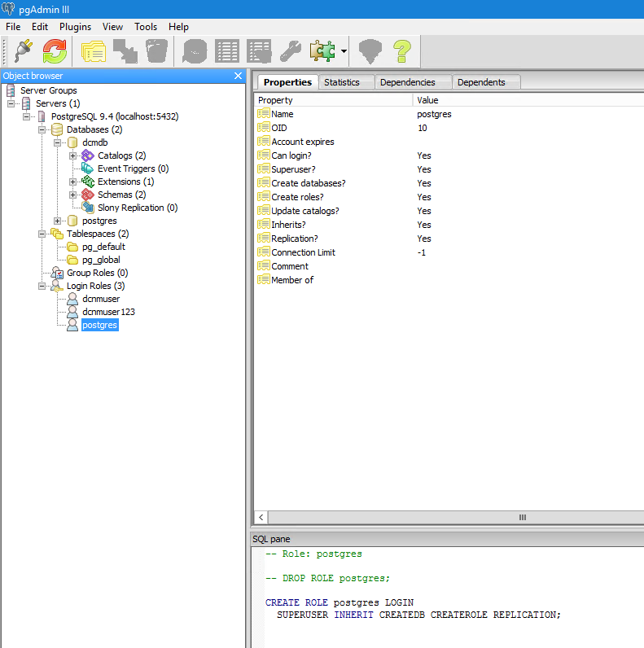Select the pg_global tablespace
The width and height of the screenshot is (644, 648).
101,260
